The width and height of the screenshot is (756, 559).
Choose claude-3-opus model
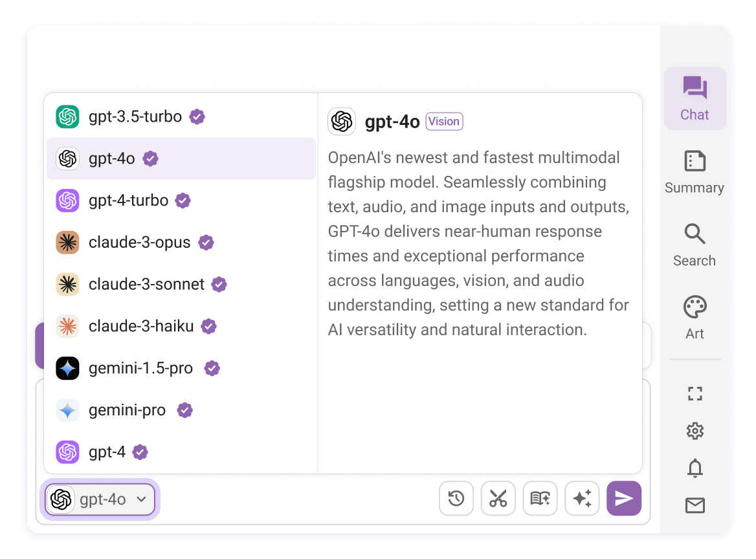click(181, 243)
